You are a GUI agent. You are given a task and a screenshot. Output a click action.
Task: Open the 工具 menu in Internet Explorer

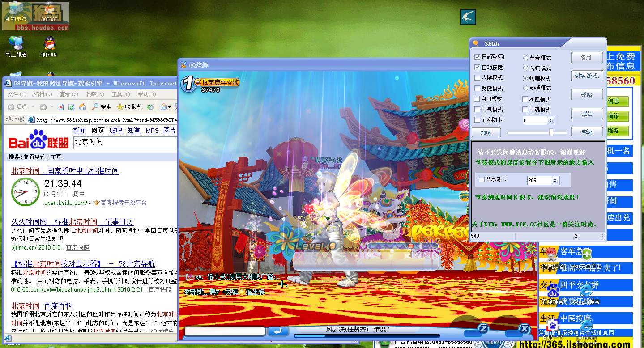click(121, 94)
